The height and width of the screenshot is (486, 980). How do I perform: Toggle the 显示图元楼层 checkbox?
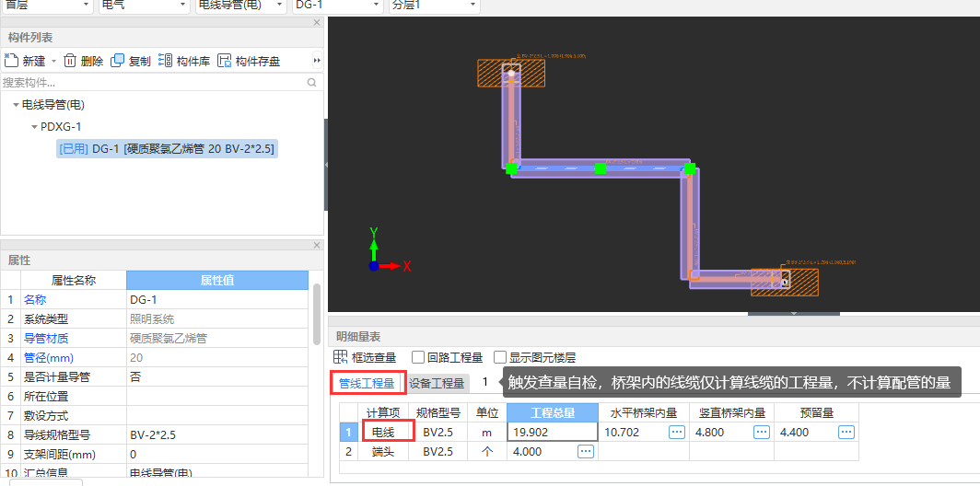point(500,357)
